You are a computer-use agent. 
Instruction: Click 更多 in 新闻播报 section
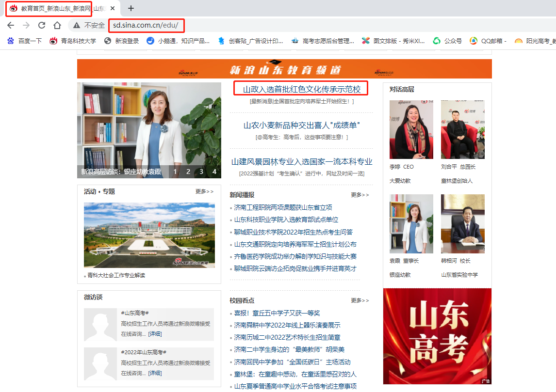(x=360, y=195)
